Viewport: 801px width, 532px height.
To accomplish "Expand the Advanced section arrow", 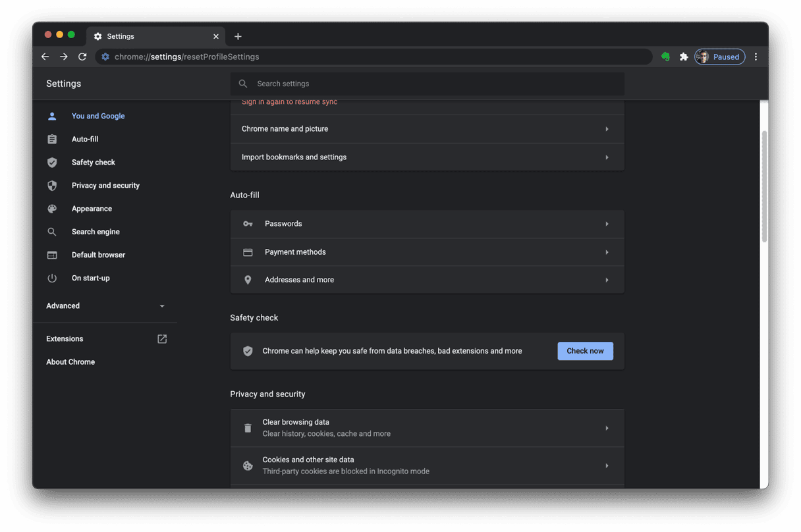I will tap(162, 306).
